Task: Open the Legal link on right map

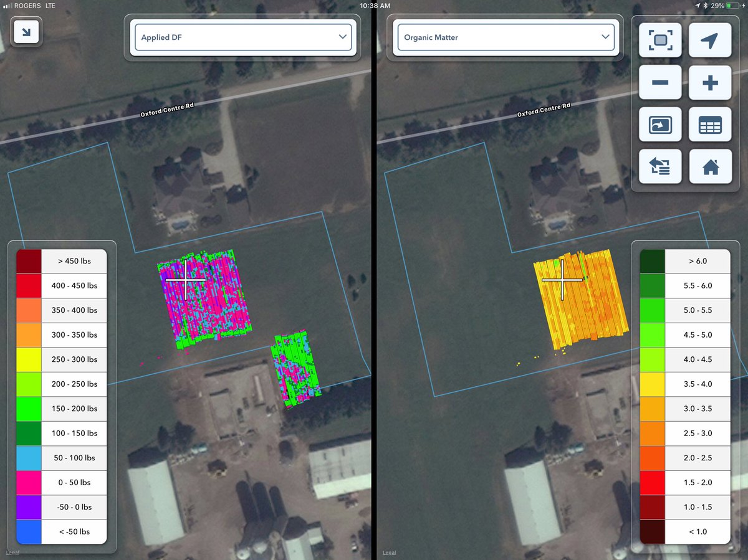Action: [389, 553]
